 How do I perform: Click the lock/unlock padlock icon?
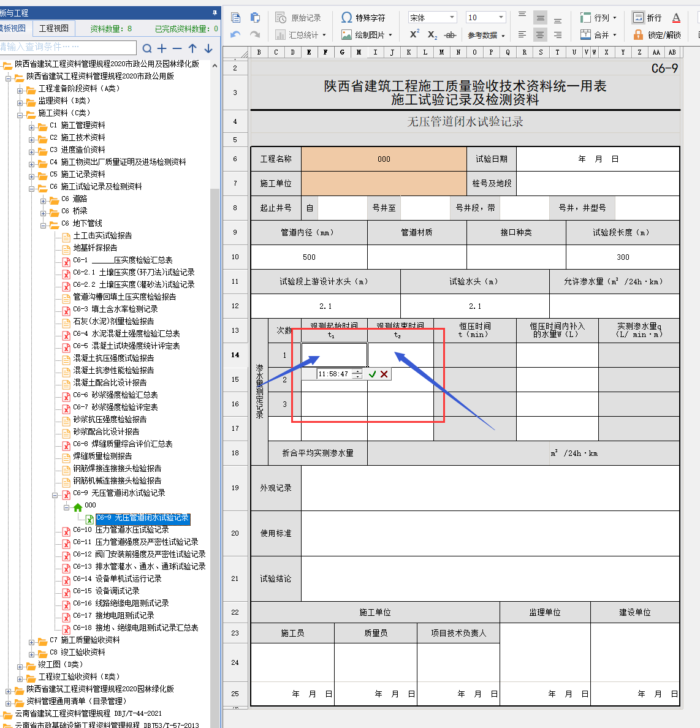[x=638, y=35]
